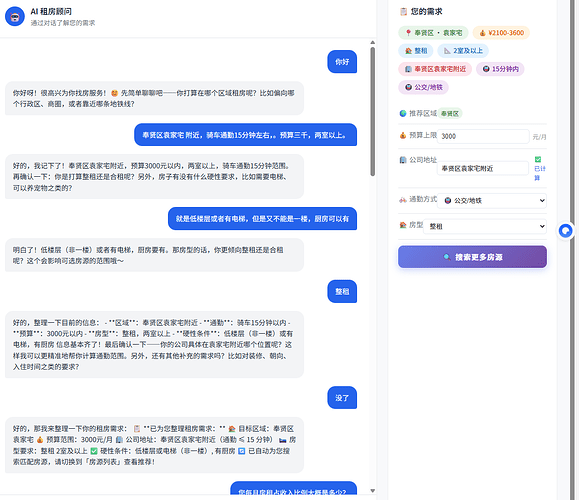
Task: Click the final AI summary 已为您整理租房需求
Action: [154, 445]
